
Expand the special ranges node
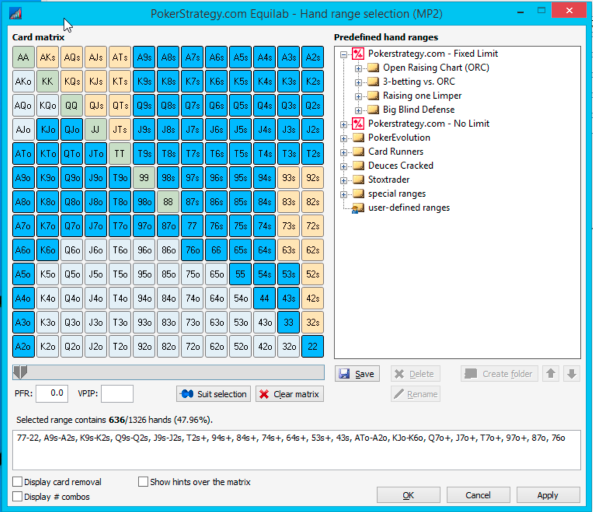[343, 194]
